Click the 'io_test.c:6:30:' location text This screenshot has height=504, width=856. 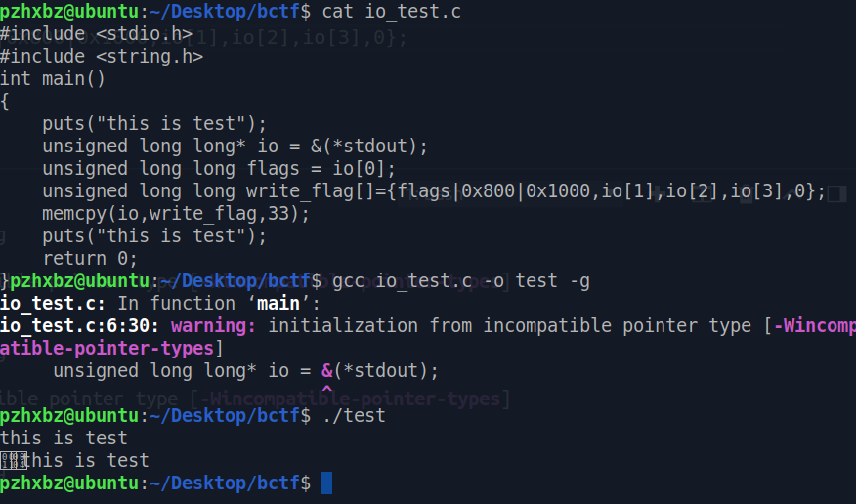80,325
